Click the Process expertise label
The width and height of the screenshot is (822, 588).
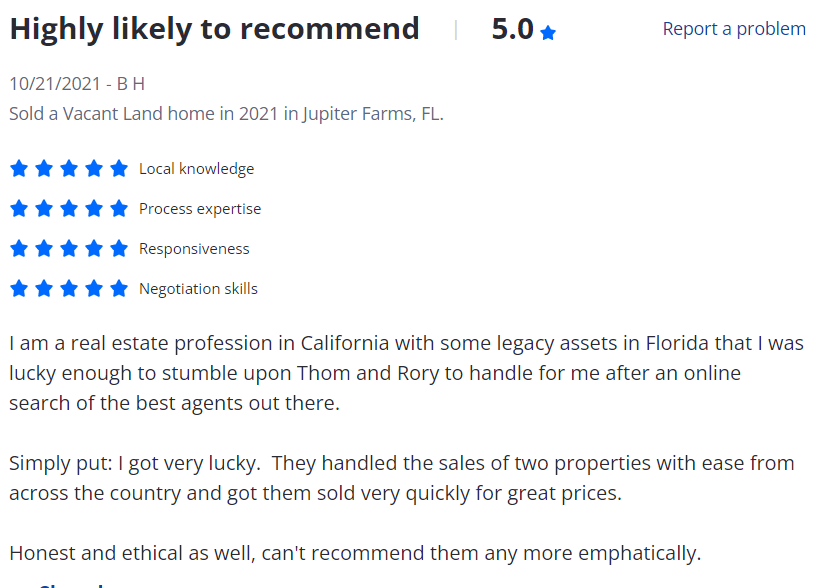point(200,209)
